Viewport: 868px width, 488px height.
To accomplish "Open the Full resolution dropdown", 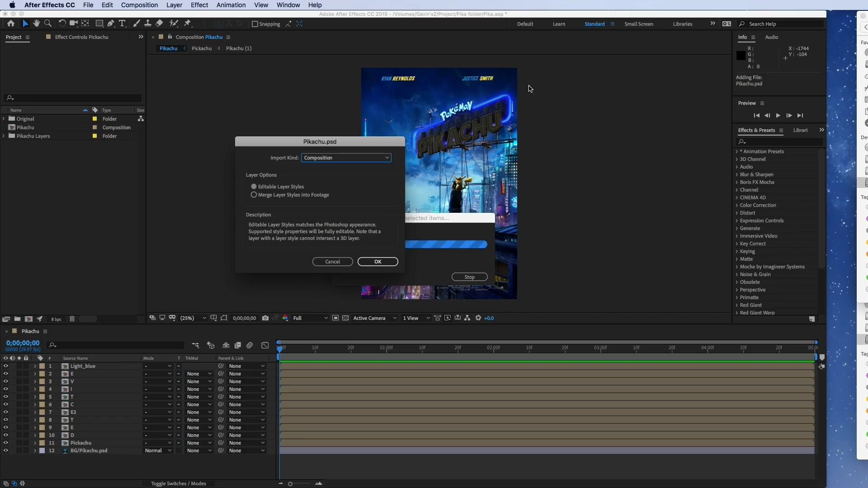I will coord(310,319).
